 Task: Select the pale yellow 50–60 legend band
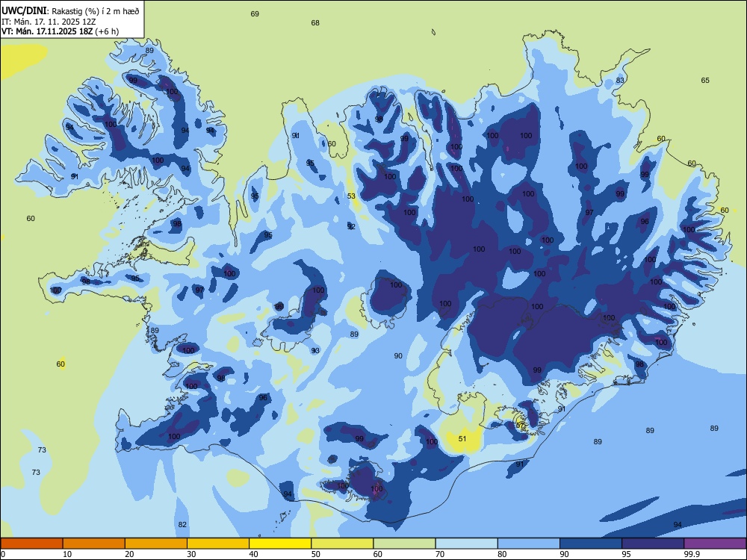pyautogui.click(x=342, y=544)
